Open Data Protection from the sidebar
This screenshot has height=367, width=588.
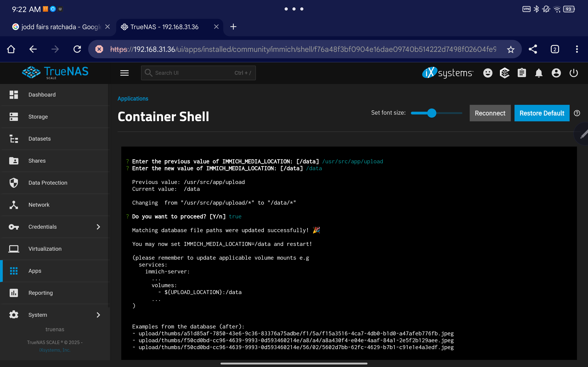click(48, 183)
